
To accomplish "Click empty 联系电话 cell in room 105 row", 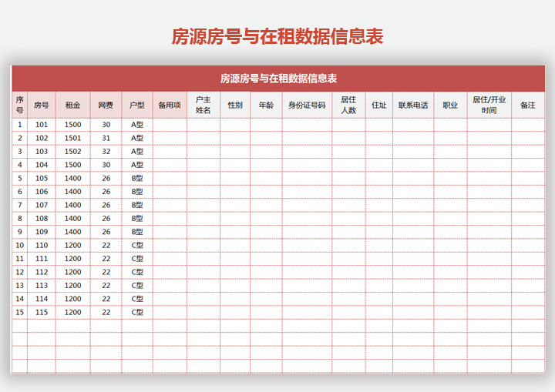I will (x=413, y=179).
